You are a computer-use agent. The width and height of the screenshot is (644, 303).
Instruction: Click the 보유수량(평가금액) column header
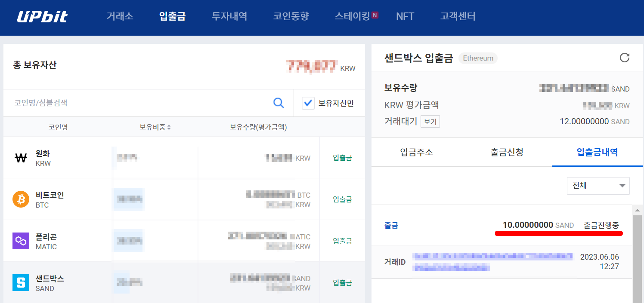(x=258, y=127)
